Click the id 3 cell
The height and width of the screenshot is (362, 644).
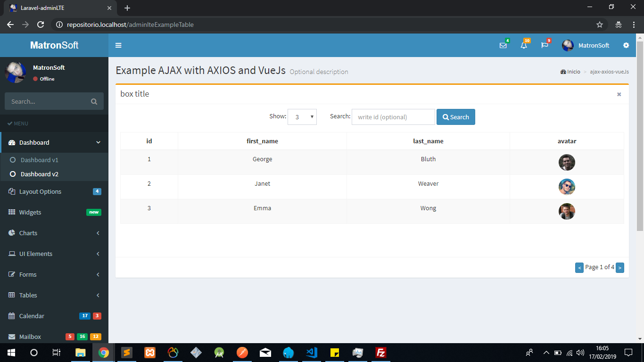click(149, 211)
